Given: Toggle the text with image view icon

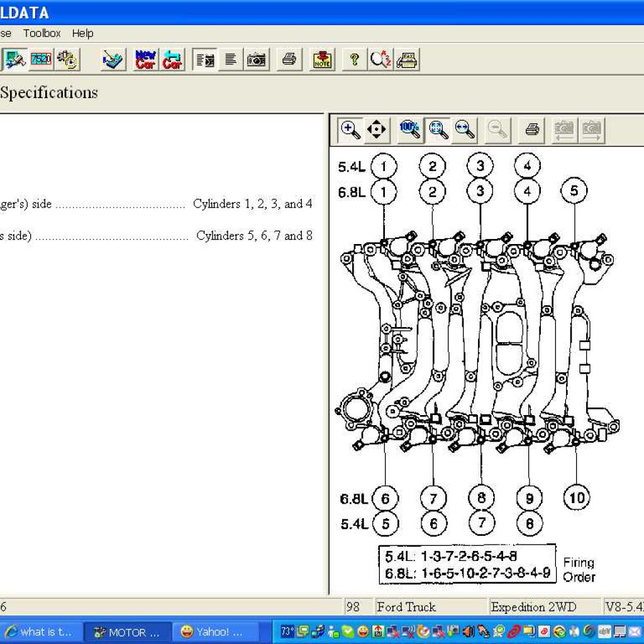Looking at the screenshot, I should tap(205, 60).
